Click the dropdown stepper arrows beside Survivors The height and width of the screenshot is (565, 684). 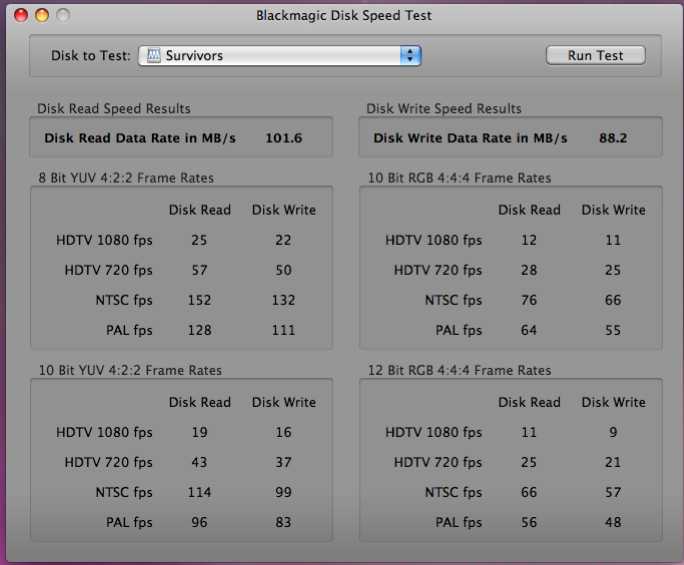click(410, 55)
